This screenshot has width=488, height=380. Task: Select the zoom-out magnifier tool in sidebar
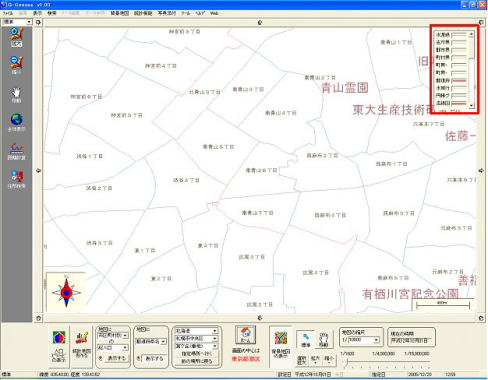click(x=16, y=65)
